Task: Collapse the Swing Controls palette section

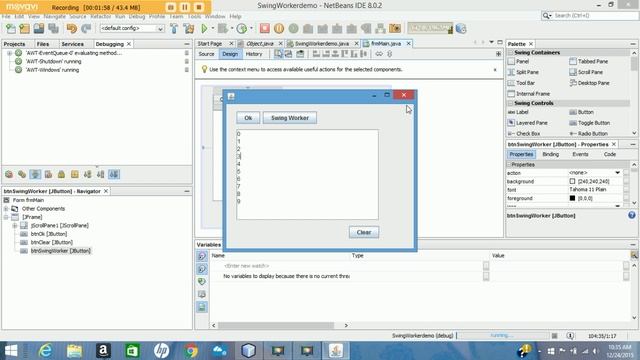Action: click(511, 103)
